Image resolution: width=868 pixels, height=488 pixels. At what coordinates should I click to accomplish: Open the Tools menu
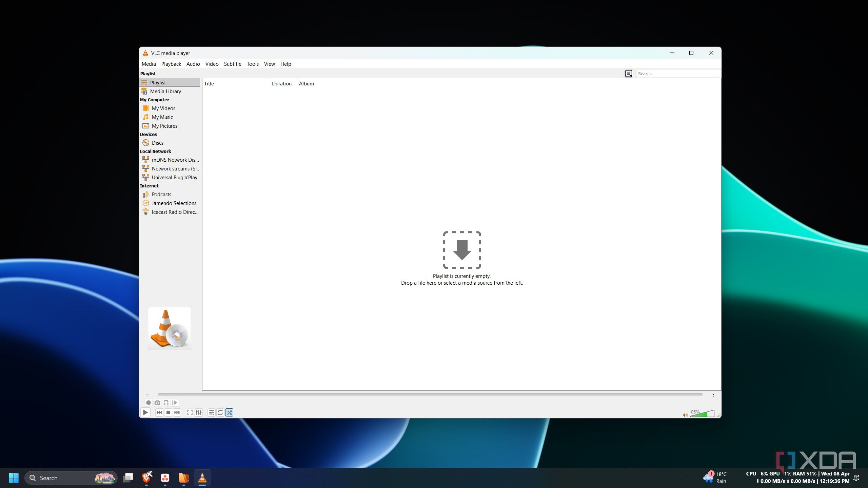[x=253, y=64]
